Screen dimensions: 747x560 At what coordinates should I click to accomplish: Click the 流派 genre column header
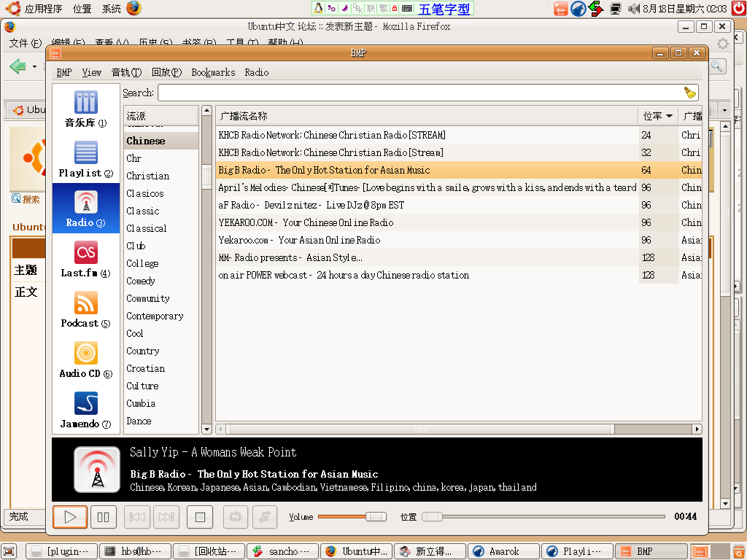tap(161, 116)
